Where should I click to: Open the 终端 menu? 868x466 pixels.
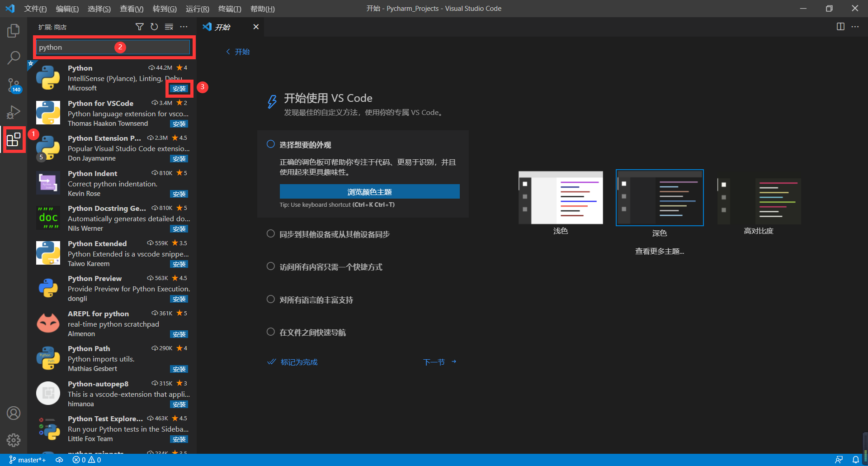click(229, 9)
